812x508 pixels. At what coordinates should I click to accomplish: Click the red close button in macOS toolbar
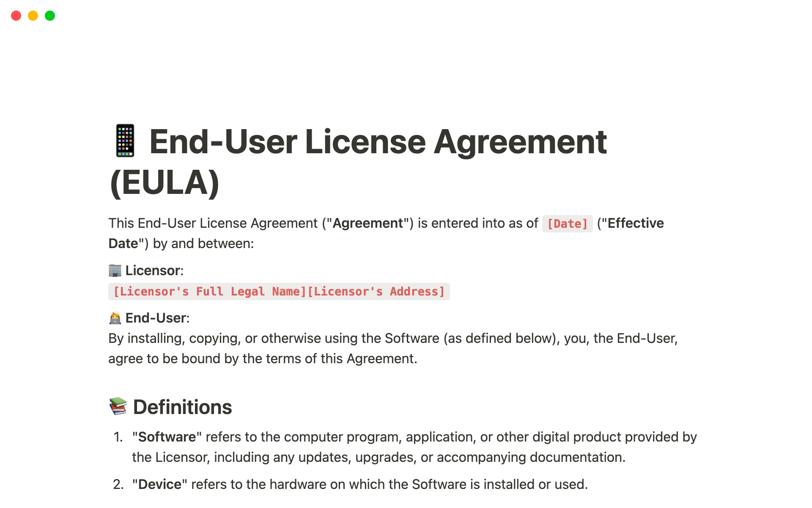point(16,15)
